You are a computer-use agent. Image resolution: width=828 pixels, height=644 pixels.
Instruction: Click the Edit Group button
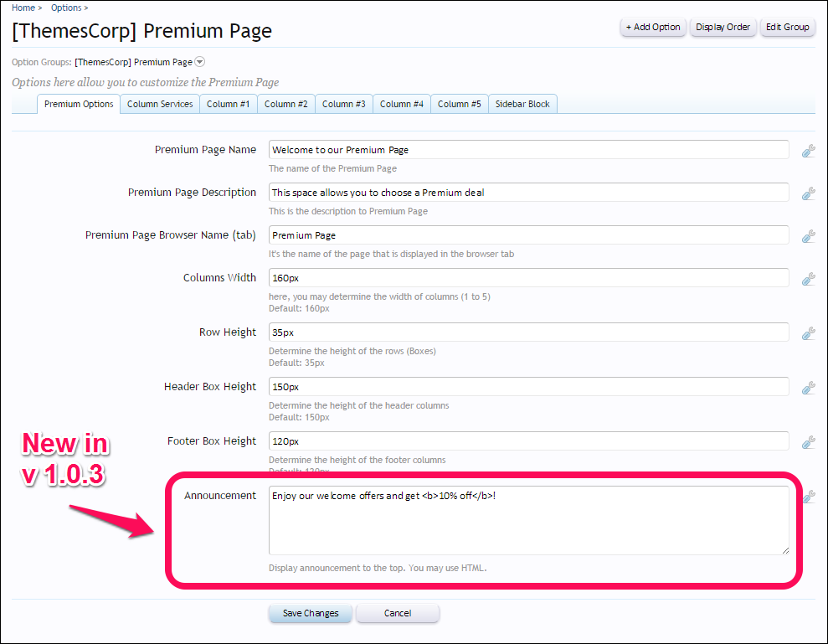(787, 27)
